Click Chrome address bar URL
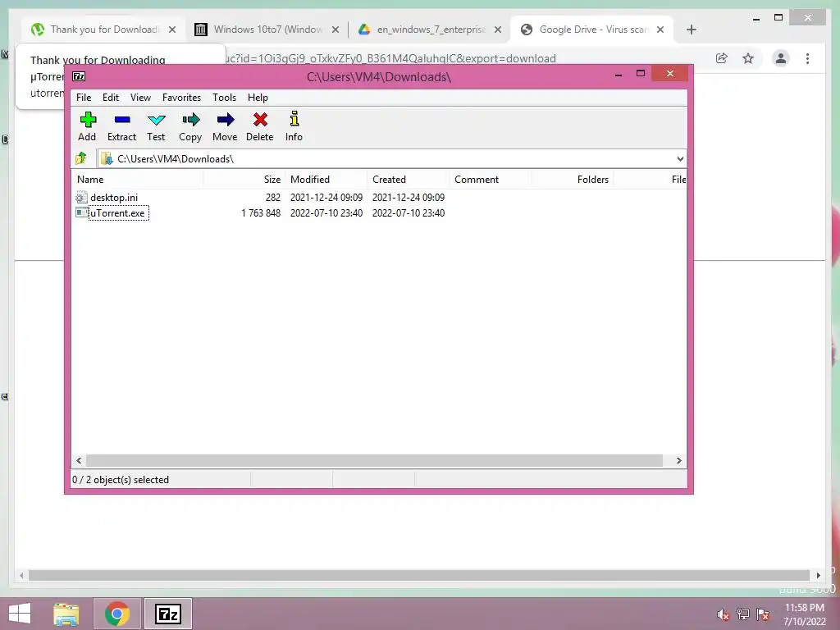840x630 pixels. (390, 58)
